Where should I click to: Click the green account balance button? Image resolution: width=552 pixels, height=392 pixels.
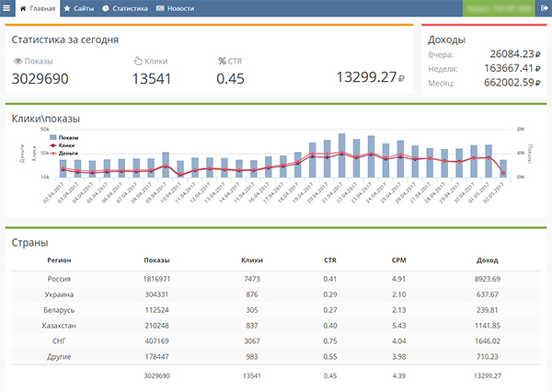click(x=498, y=7)
